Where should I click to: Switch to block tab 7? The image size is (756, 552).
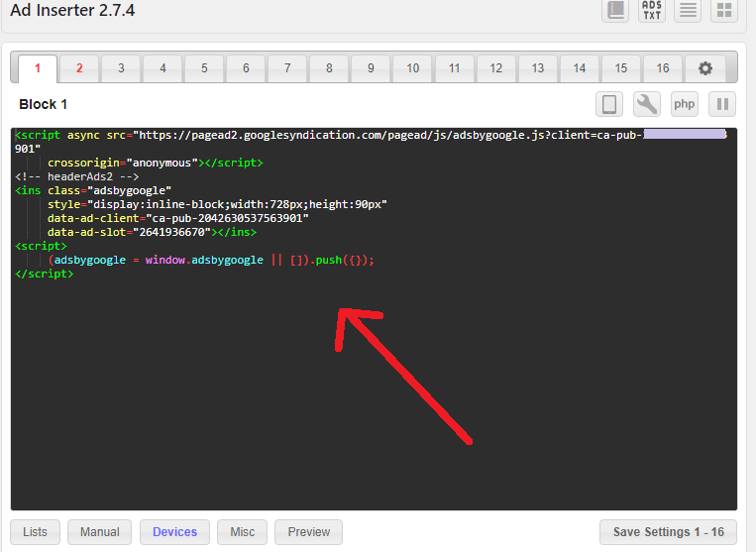287,68
